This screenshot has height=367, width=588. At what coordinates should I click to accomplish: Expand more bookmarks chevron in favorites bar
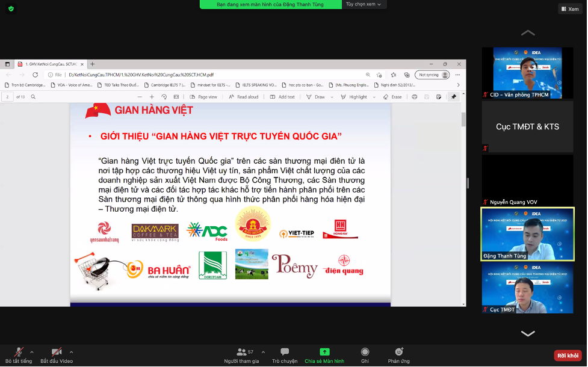coord(458,85)
